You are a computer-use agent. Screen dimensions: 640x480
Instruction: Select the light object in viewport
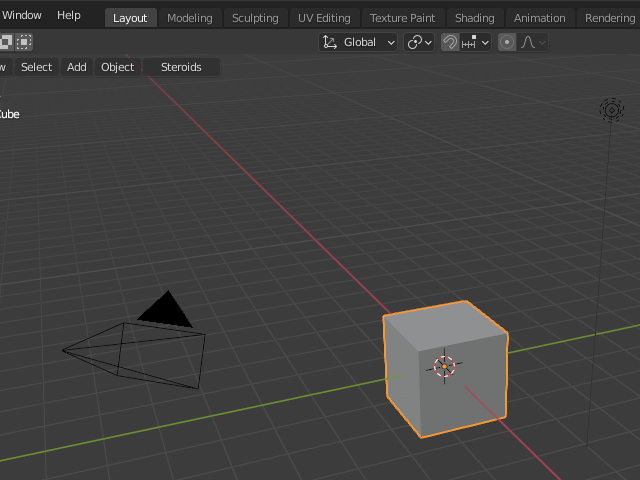(x=611, y=110)
